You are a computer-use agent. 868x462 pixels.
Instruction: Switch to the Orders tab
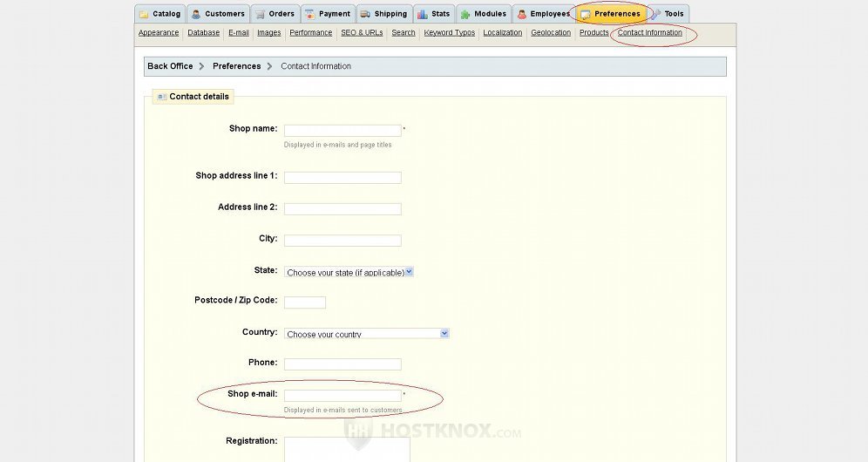(275, 14)
